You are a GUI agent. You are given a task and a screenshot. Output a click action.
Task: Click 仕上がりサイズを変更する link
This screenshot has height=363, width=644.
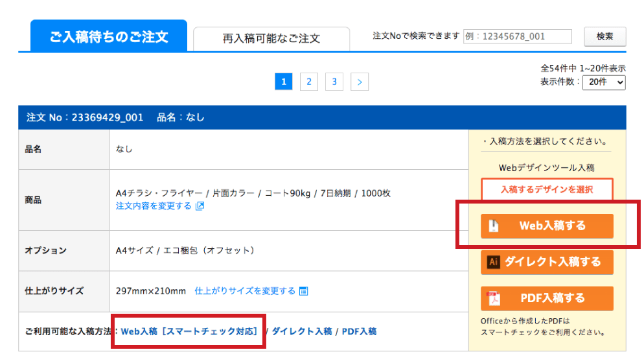click(x=245, y=291)
